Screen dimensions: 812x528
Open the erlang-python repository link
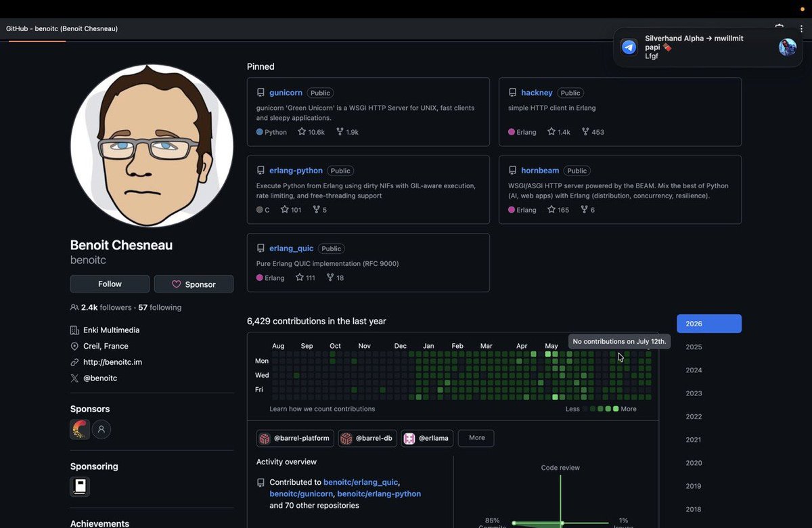coord(296,171)
